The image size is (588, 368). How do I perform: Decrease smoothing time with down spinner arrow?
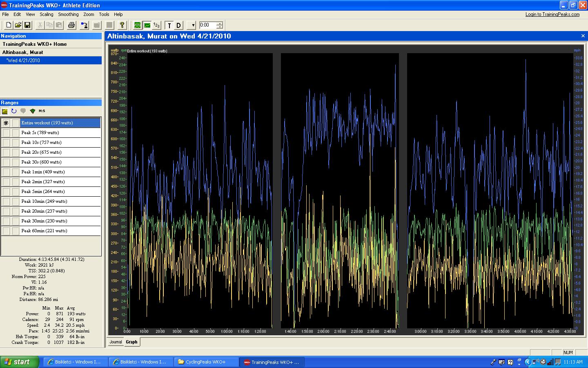[220, 27]
